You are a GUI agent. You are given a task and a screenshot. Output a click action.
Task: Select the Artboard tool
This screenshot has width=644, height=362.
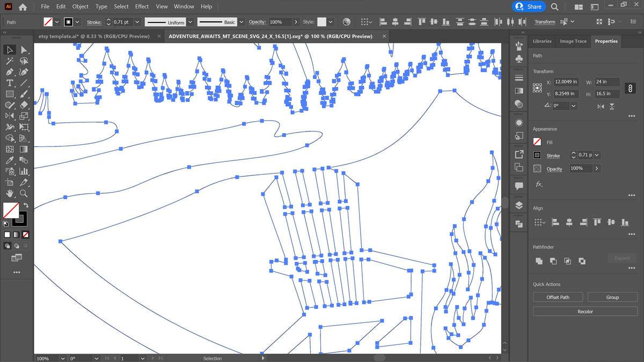click(x=10, y=182)
